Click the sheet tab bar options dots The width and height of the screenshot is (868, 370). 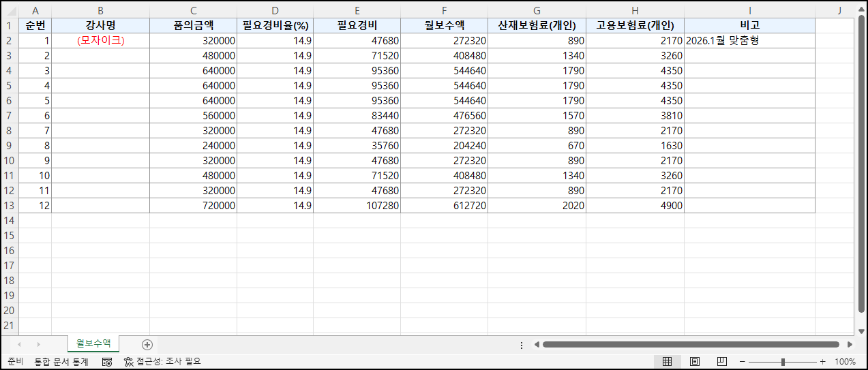point(522,345)
